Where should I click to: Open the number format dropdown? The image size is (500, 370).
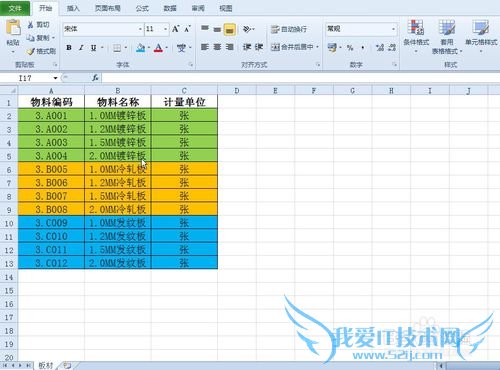[394, 29]
